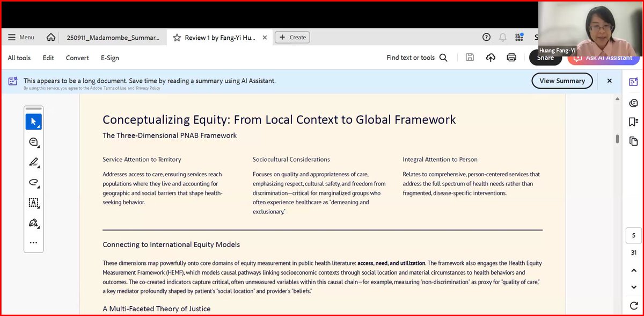This screenshot has width=644, height=316.
Task: Open the Privacy Policy link
Action: [148, 88]
